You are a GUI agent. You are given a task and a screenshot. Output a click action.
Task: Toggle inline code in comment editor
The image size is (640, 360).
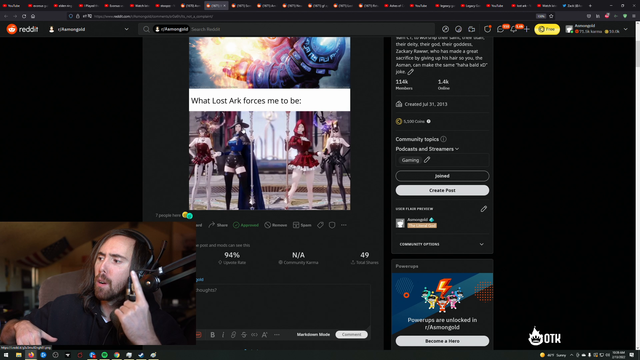tap(254, 334)
